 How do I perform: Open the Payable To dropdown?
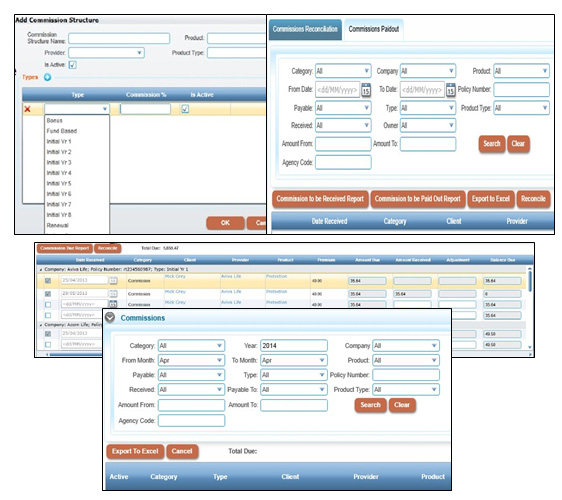(x=294, y=390)
